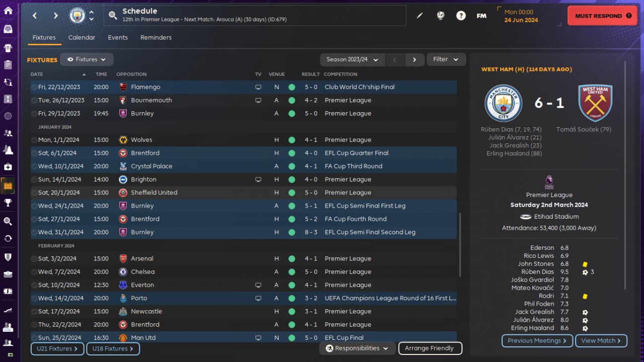Open the Squad shirt icon in the sidebar
The width and height of the screenshot is (644, 362).
pyautogui.click(x=8, y=48)
